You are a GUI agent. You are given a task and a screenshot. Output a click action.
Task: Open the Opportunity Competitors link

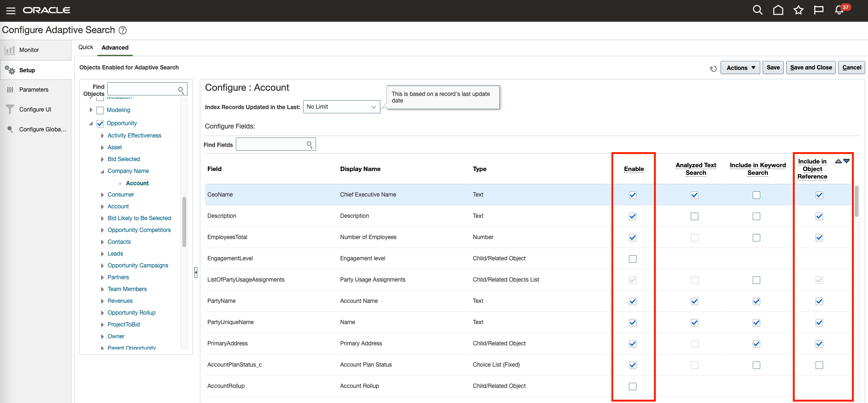click(x=139, y=230)
